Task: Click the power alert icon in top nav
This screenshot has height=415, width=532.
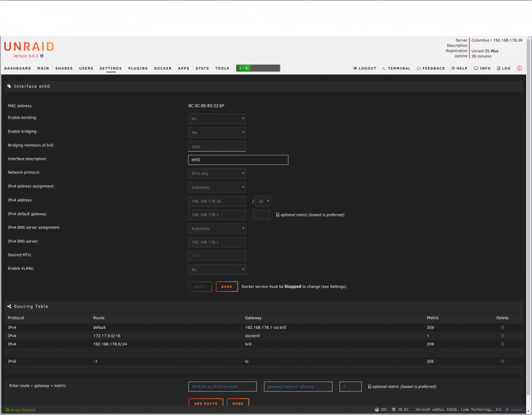Action: tap(519, 68)
